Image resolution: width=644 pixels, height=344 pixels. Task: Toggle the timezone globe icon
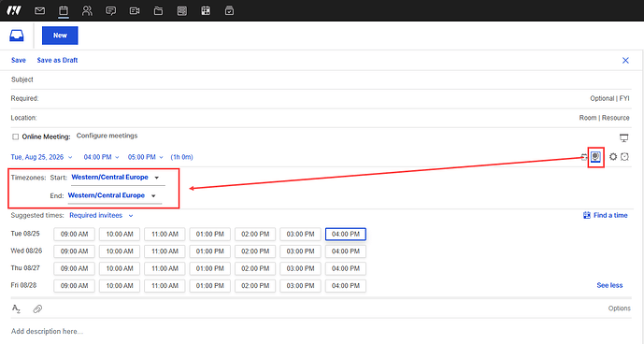(x=595, y=157)
